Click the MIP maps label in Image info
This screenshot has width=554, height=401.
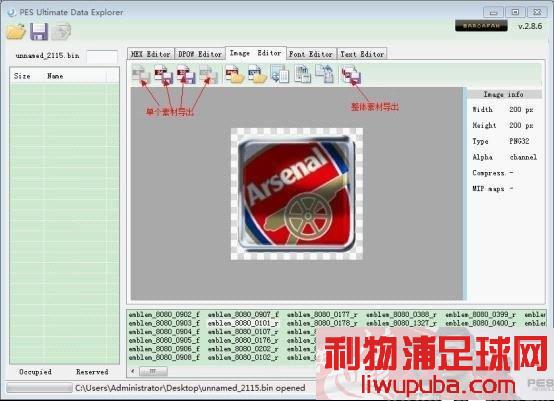pos(488,189)
